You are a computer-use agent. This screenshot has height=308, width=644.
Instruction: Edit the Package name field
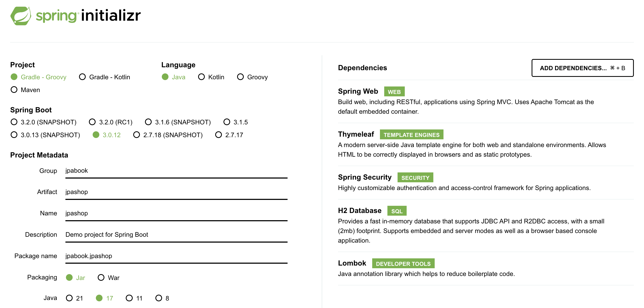(x=176, y=256)
